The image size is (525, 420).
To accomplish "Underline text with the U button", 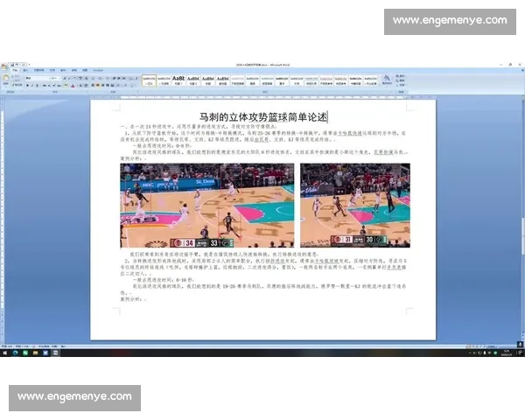I will (37, 86).
